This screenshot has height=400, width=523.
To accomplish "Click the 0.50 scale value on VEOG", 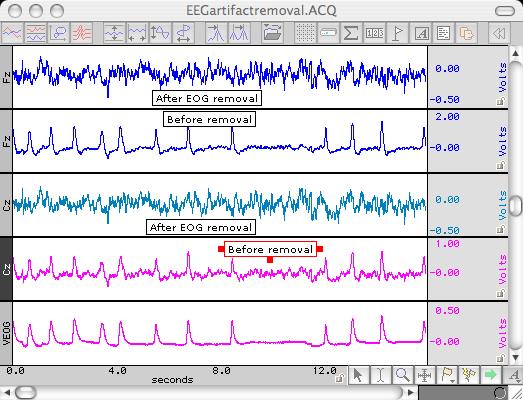I will pyautogui.click(x=447, y=310).
